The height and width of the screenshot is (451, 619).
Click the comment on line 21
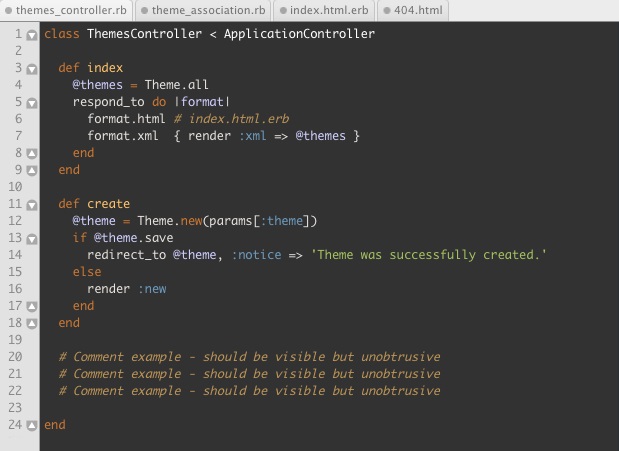tap(249, 373)
